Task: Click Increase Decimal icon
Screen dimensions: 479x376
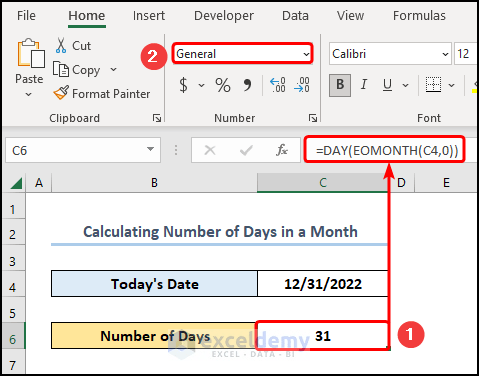Action: (x=277, y=85)
